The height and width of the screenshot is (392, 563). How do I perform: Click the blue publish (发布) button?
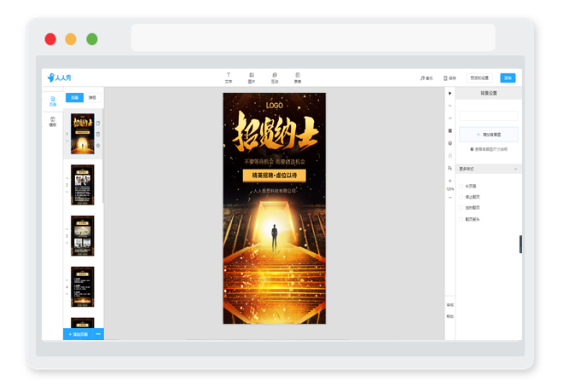click(x=508, y=78)
